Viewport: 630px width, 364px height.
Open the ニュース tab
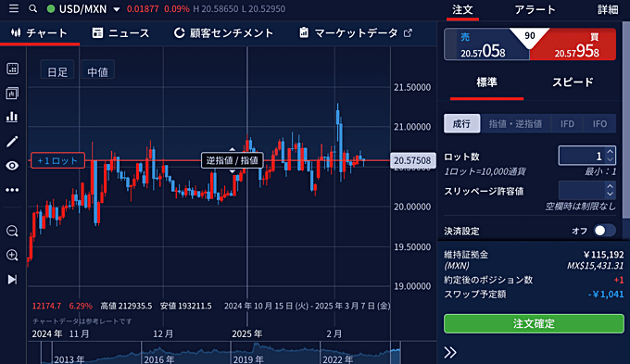tap(120, 33)
